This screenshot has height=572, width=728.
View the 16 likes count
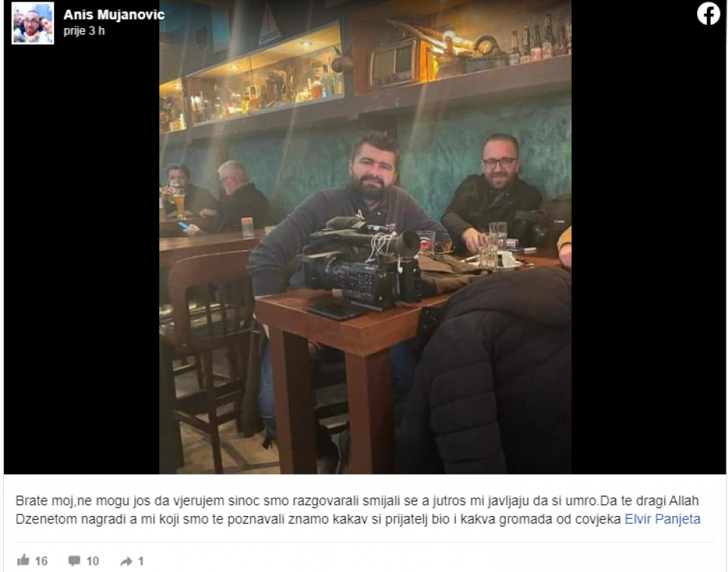(41, 561)
